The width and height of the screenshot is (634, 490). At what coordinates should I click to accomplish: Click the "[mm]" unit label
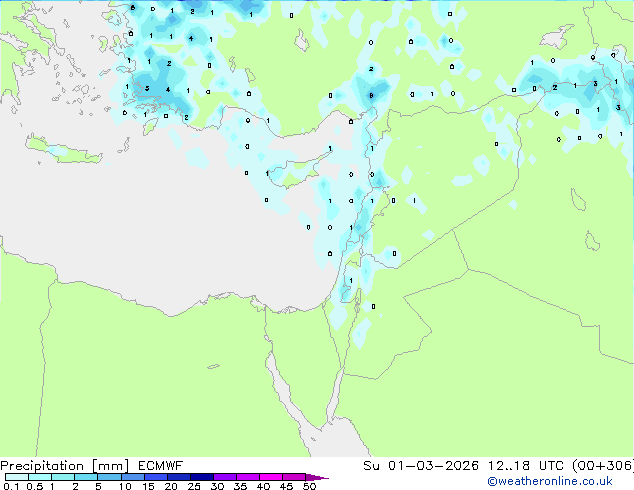point(110,466)
